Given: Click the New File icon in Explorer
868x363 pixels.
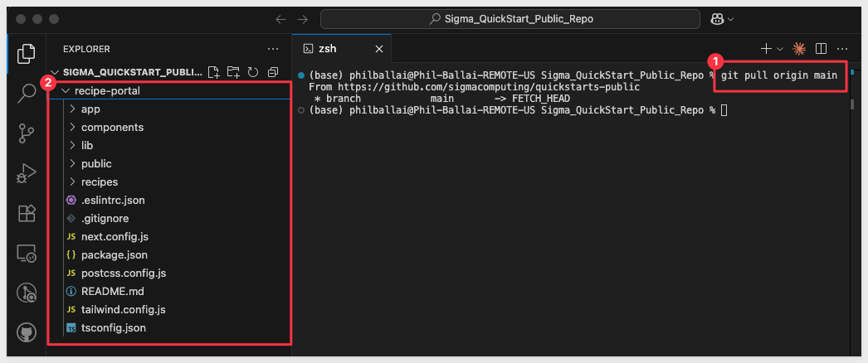Looking at the screenshot, I should click(x=213, y=72).
